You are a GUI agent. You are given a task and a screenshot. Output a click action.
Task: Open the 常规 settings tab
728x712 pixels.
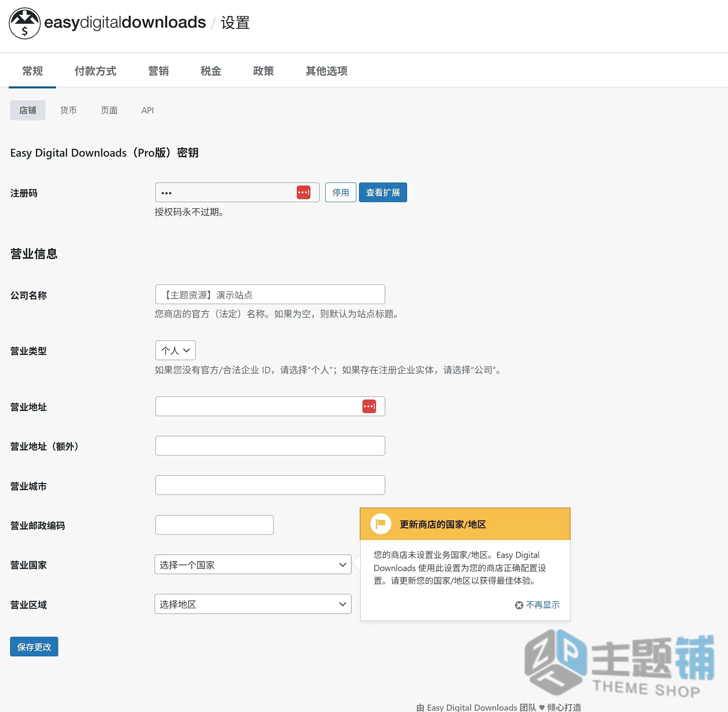pos(32,71)
